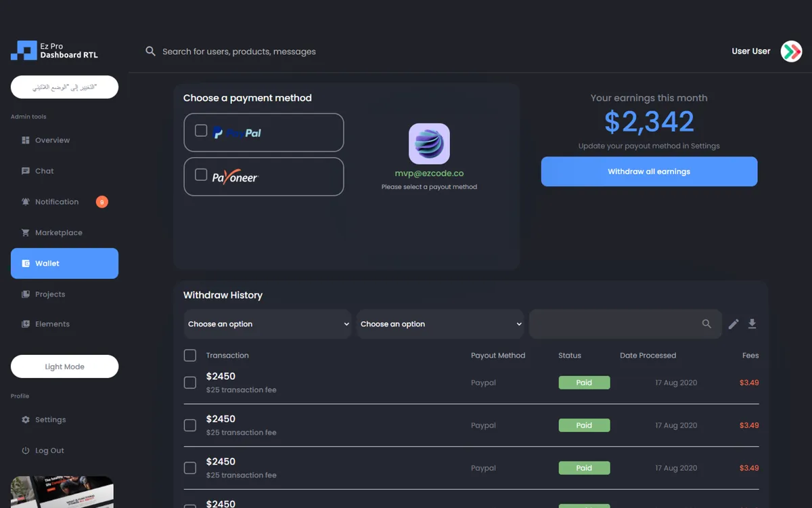Viewport: 812px width, 508px height.
Task: Toggle the select-all checkbox beside Transaction header
Action: (190, 356)
